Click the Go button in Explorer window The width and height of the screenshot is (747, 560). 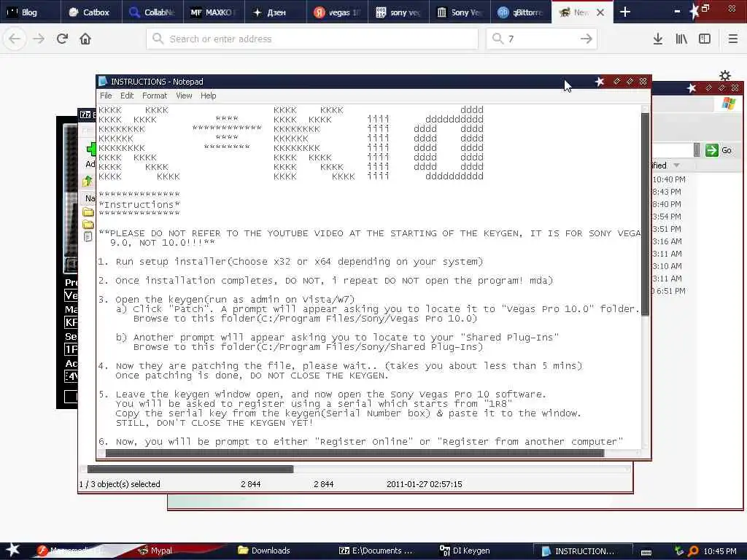coord(719,150)
